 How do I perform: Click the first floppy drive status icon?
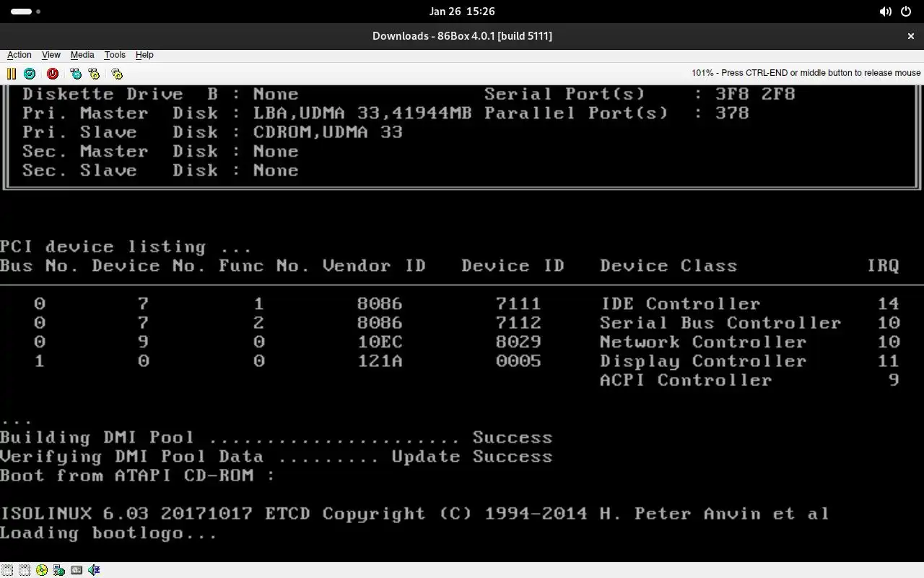click(7, 570)
